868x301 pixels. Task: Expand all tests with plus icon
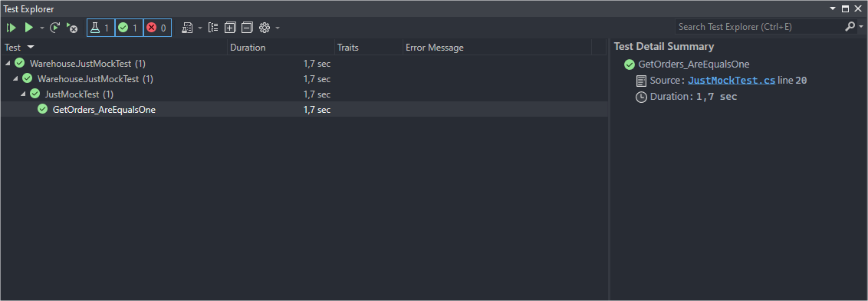(230, 27)
